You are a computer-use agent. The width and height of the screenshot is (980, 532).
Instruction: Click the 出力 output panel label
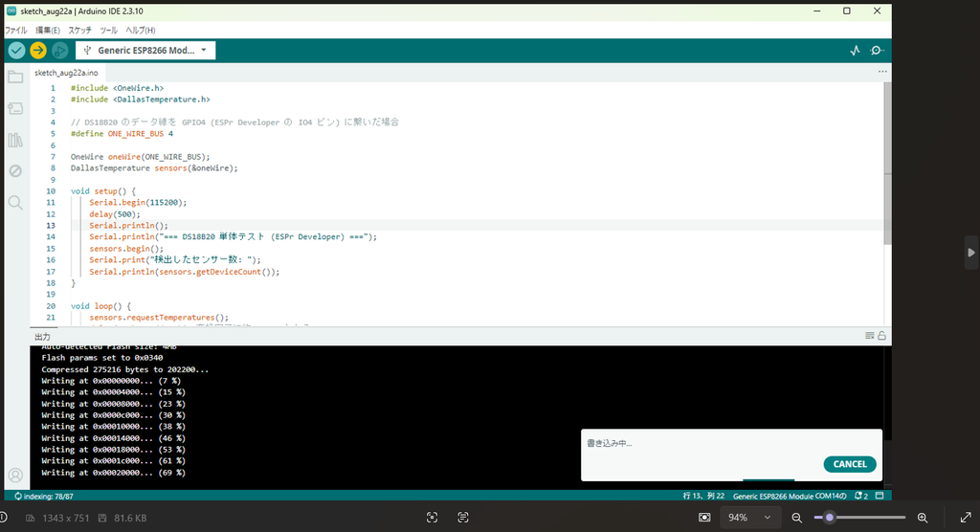(42, 337)
